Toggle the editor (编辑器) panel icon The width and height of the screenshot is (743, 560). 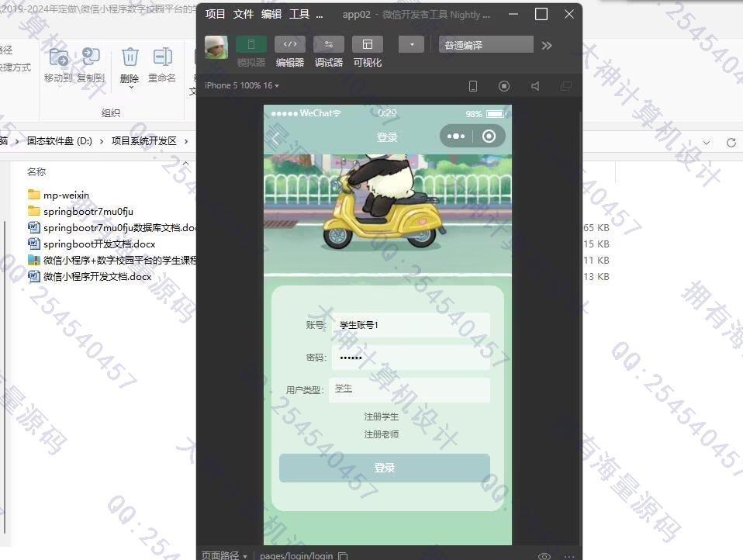(x=290, y=44)
